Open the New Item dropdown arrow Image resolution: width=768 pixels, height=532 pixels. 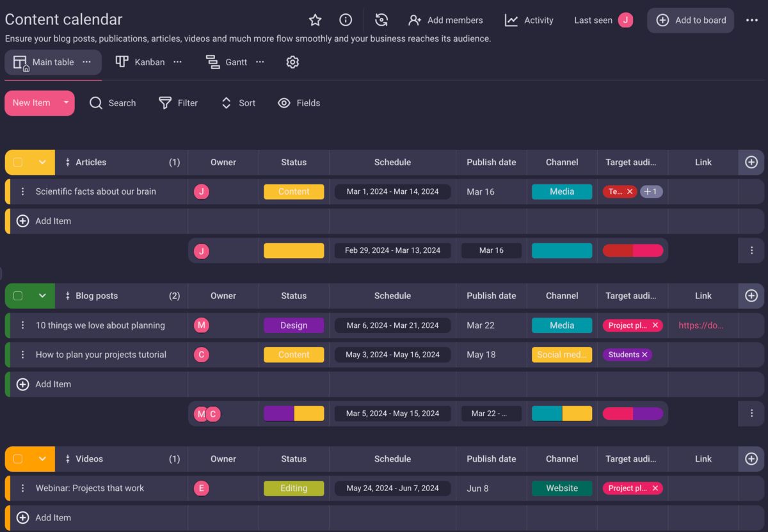click(x=65, y=103)
